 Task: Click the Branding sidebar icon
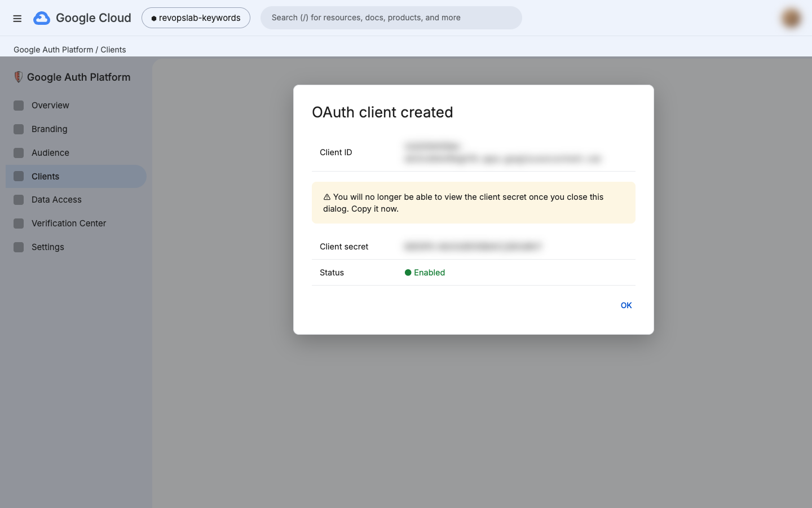pos(19,129)
